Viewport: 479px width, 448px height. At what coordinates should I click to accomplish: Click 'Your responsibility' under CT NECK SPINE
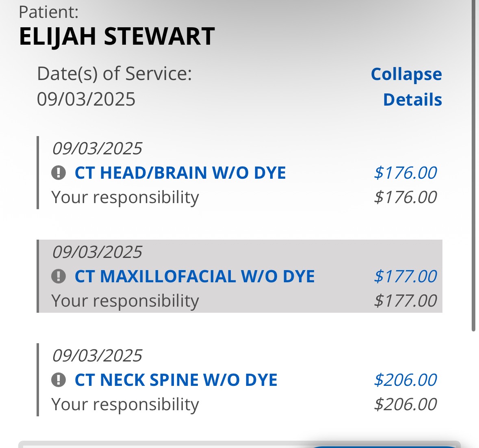coord(125,405)
